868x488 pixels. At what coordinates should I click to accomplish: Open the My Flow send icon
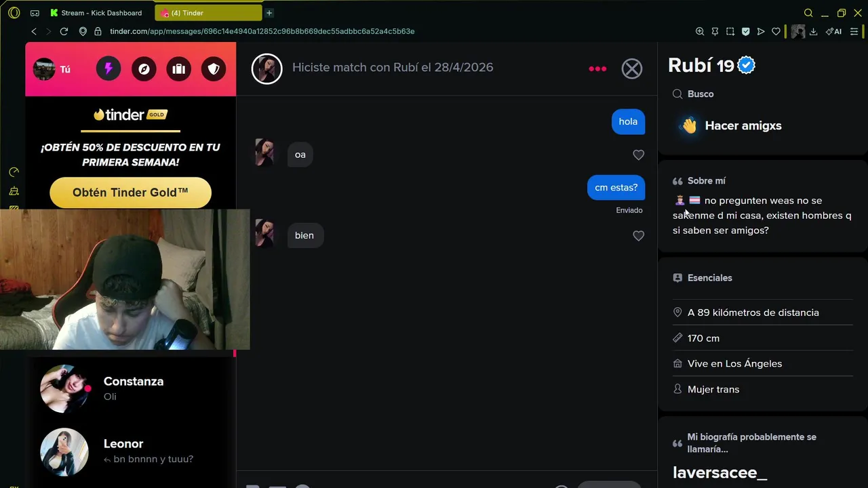pos(761,31)
